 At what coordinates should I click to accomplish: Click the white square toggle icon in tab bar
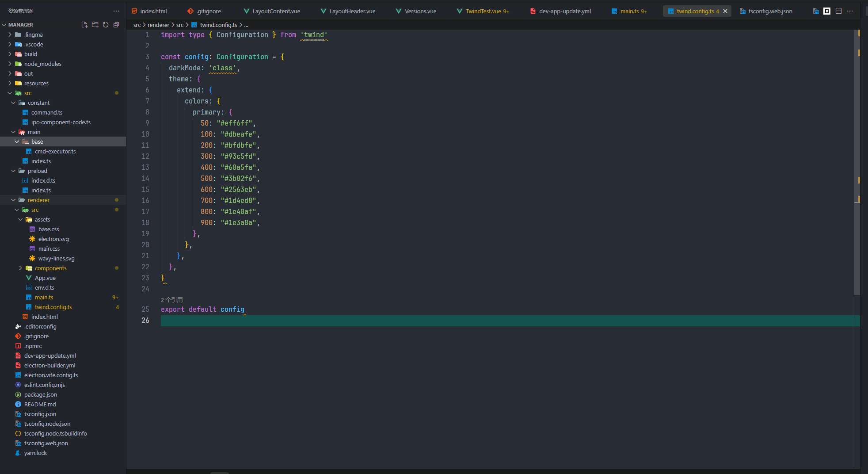pos(827,11)
